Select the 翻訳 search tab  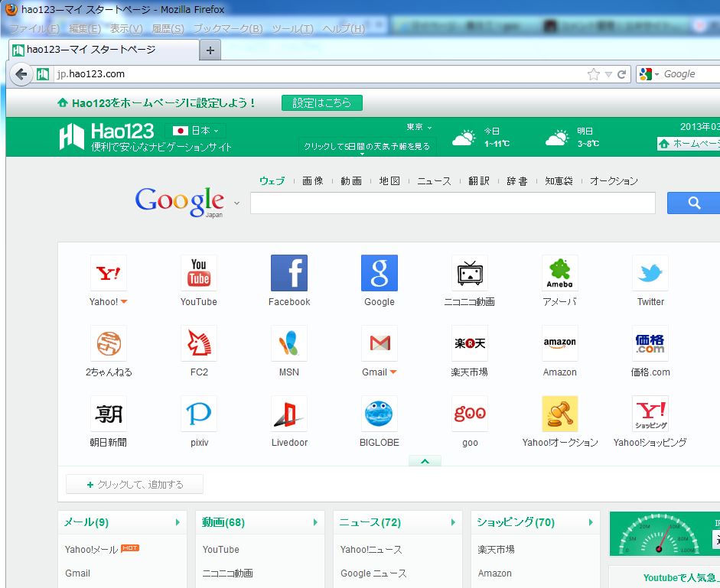pos(479,181)
